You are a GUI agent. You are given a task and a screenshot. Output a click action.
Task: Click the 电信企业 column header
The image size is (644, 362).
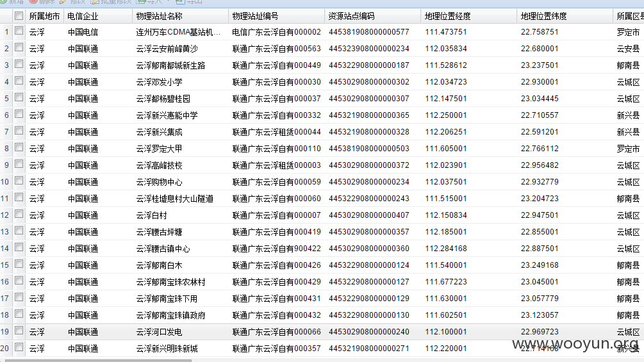pyautogui.click(x=98, y=16)
